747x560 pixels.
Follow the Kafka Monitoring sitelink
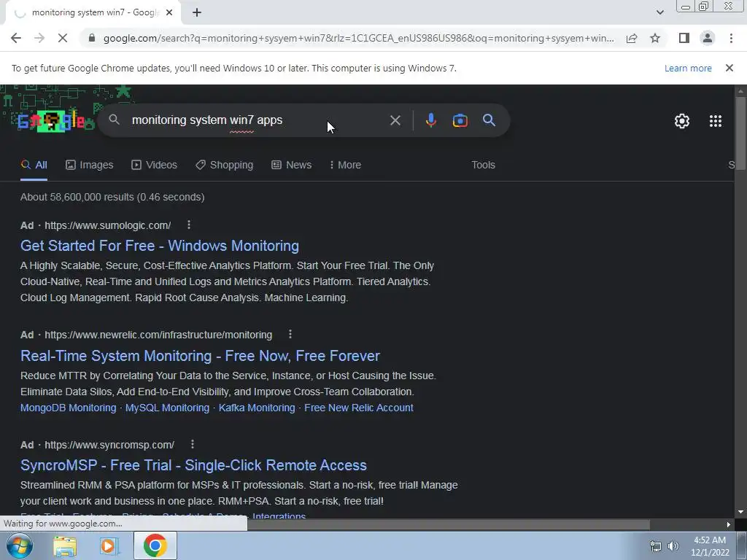[257, 408]
